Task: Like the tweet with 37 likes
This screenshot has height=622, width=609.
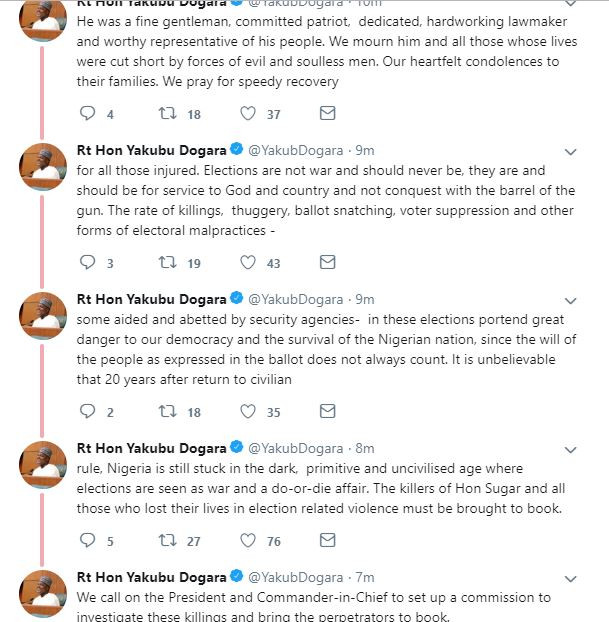Action: 247,114
